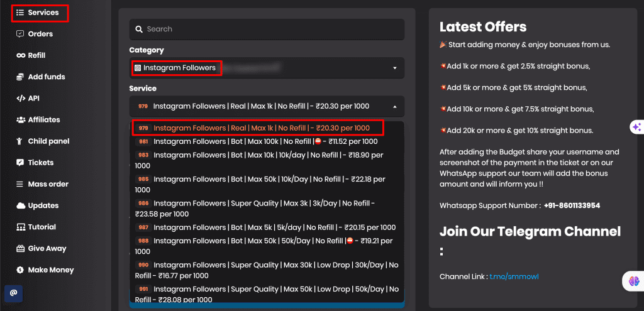Focus the Search input field
The image size is (644, 311).
click(x=267, y=29)
